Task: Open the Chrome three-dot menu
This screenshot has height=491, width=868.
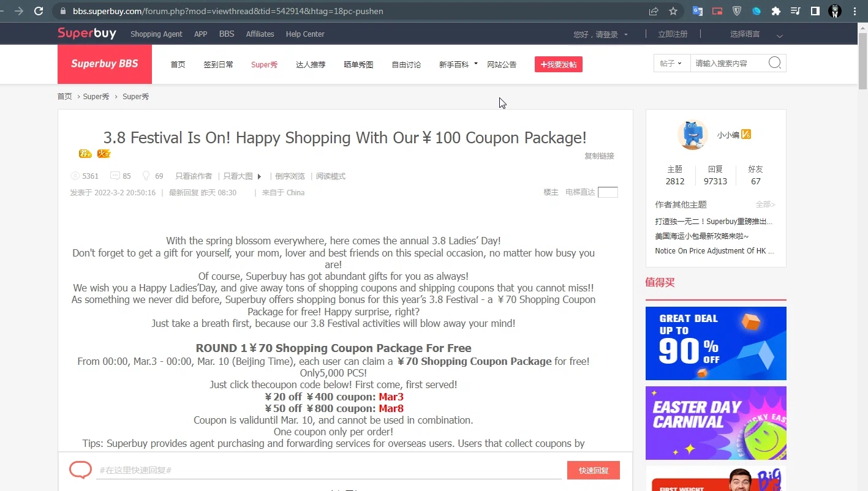Action: 855,11
